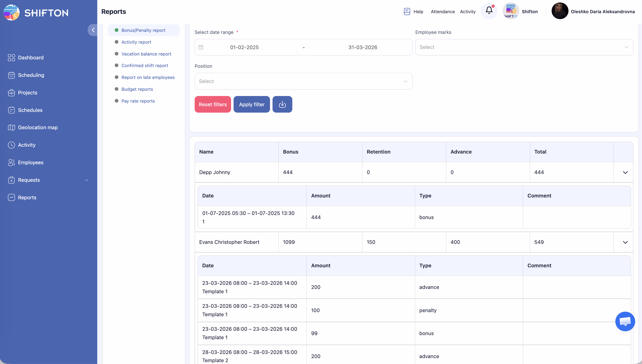This screenshot has width=642, height=364.
Task: Collapse the sidebar with arrow button
Action: pyautogui.click(x=93, y=30)
